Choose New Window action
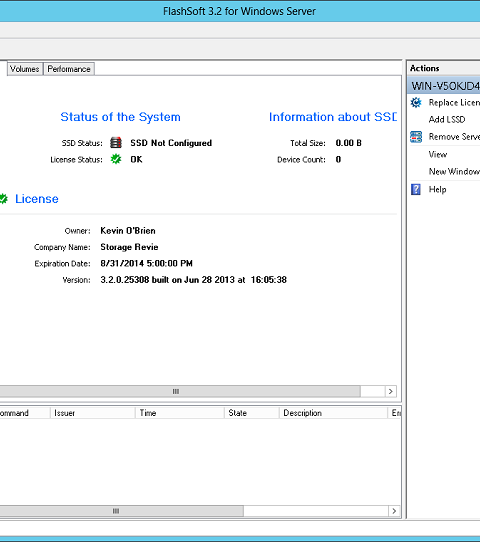Screen dimensions: 480x542 pos(454,171)
